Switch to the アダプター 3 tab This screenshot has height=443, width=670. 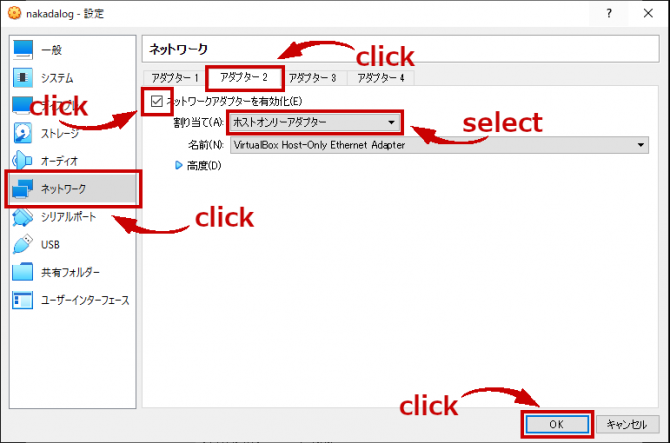pyautogui.click(x=312, y=78)
